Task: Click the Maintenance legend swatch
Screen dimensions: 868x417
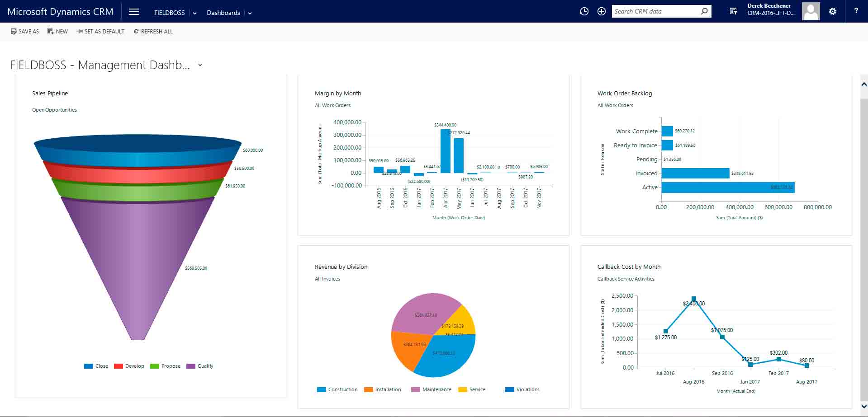Action: [x=416, y=389]
